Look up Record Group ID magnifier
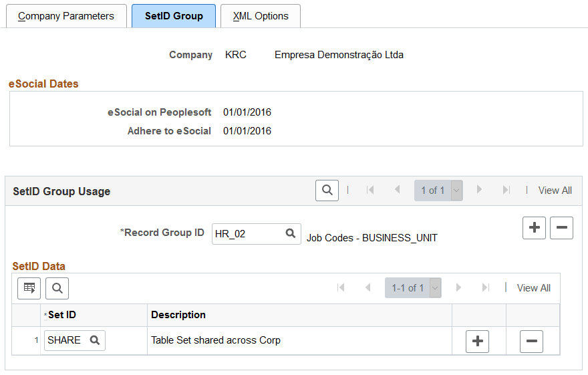The height and width of the screenshot is (375, 588). pos(291,233)
